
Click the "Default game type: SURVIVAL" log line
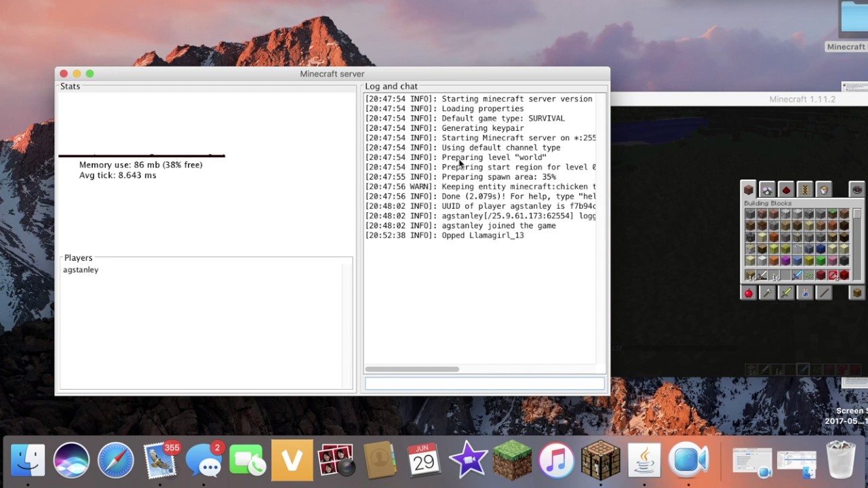click(465, 119)
